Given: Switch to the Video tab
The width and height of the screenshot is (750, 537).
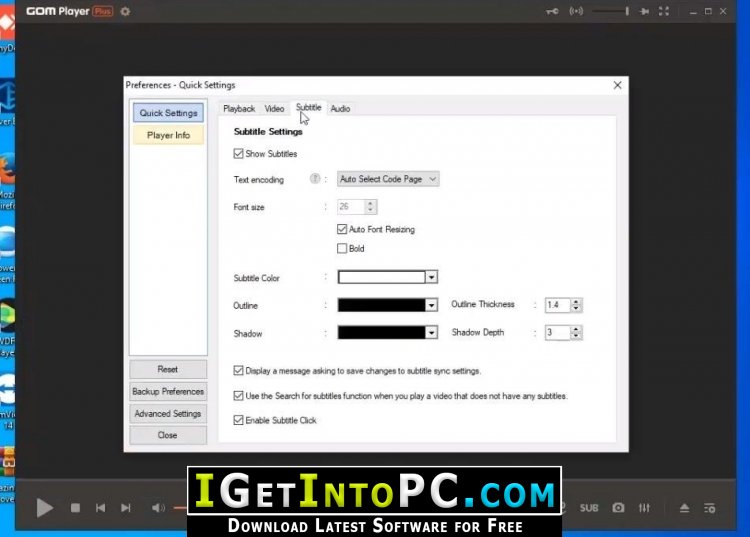Looking at the screenshot, I should point(275,109).
